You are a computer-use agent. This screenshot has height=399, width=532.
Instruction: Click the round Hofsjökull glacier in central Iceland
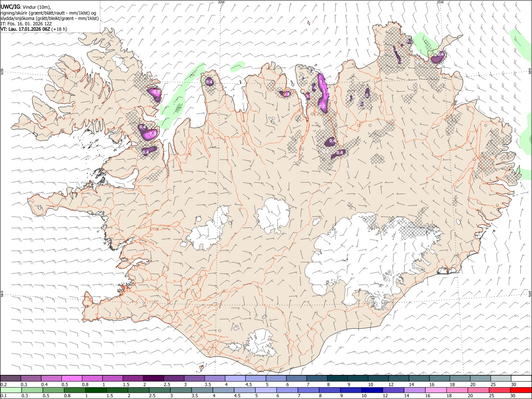click(x=273, y=215)
